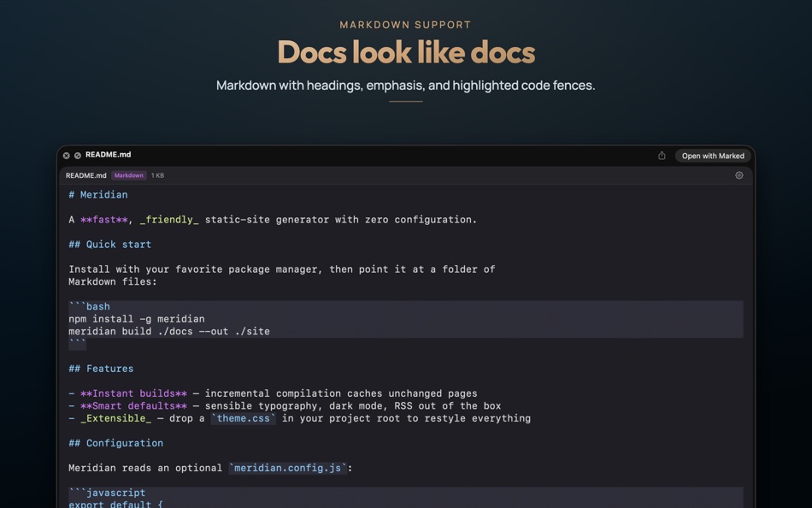Click the 'npm install -g meridian' line
Viewport: 812px width, 508px height.
[137, 319]
